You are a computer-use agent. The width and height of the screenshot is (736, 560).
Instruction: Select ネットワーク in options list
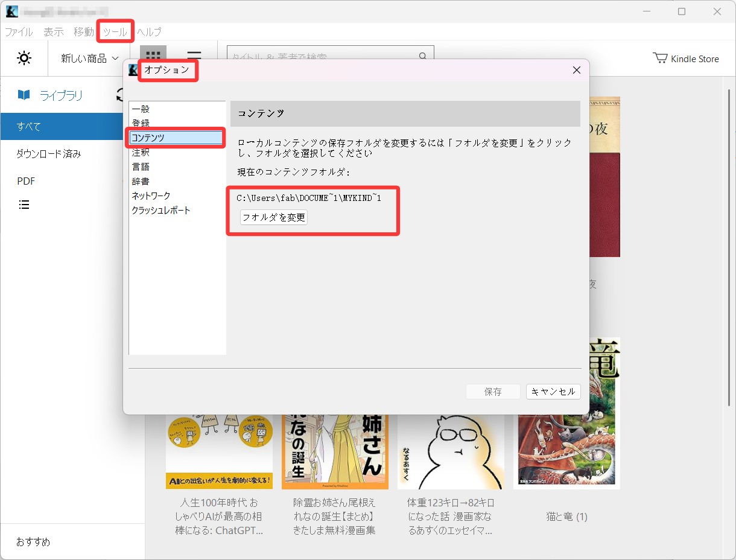[x=151, y=196]
